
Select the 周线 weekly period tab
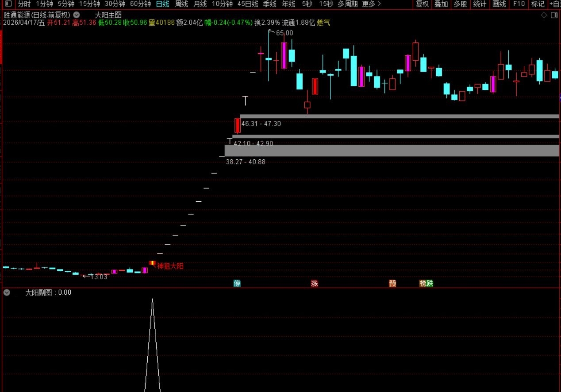click(x=181, y=4)
